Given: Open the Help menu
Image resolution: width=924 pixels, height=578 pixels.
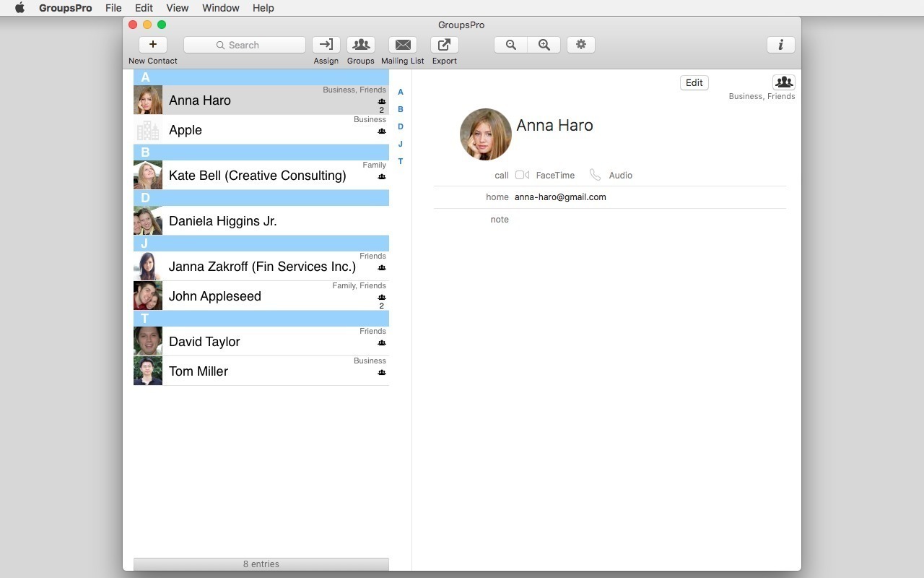Looking at the screenshot, I should (263, 8).
